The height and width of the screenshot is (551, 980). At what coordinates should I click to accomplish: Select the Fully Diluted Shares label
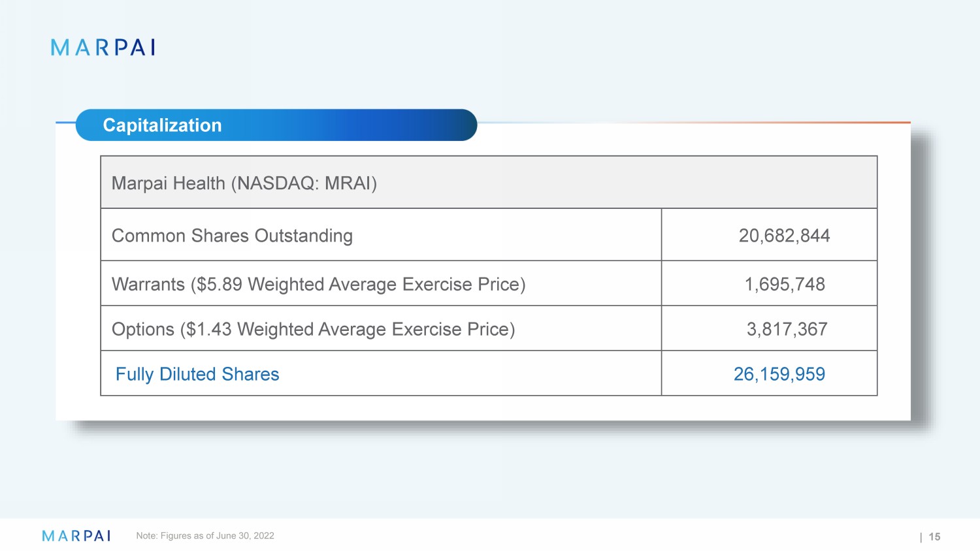tap(197, 374)
